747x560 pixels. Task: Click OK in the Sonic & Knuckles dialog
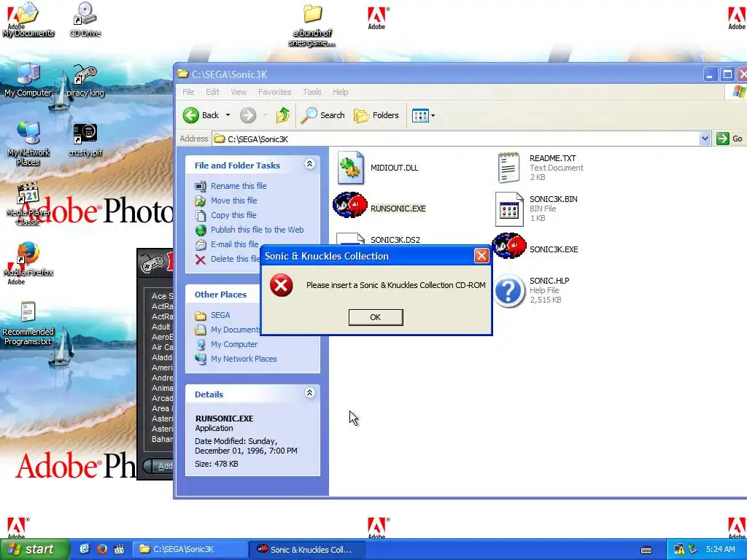[x=376, y=317]
